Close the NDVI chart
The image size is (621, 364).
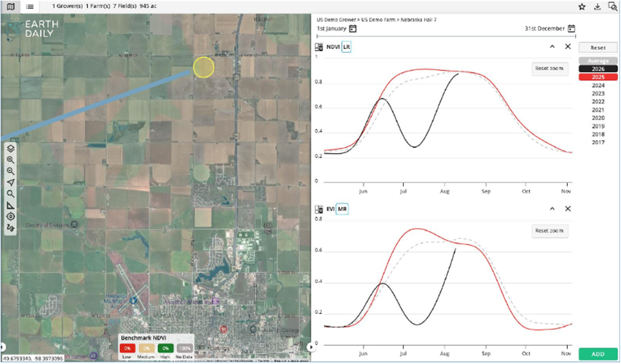coord(568,46)
